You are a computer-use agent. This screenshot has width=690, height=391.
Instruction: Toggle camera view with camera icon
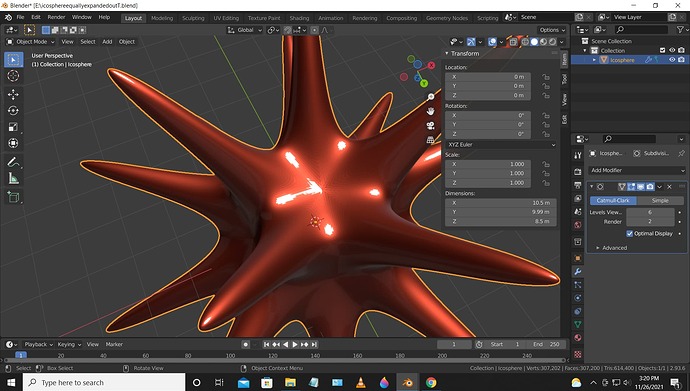[x=430, y=126]
